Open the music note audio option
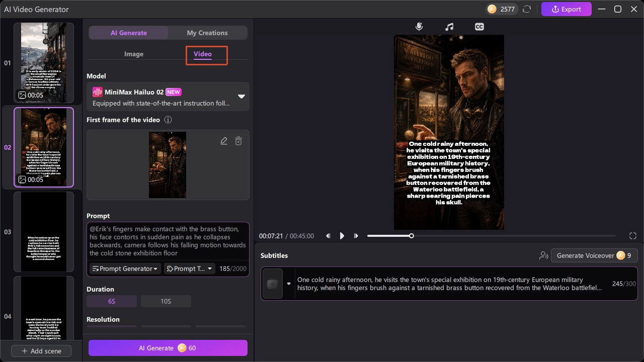 tap(449, 27)
